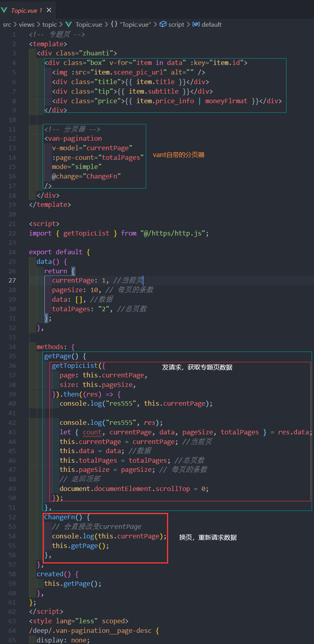The height and width of the screenshot is (644, 314).
Task: Click the default symbol icon in breadcrumb
Action: pyautogui.click(x=196, y=24)
